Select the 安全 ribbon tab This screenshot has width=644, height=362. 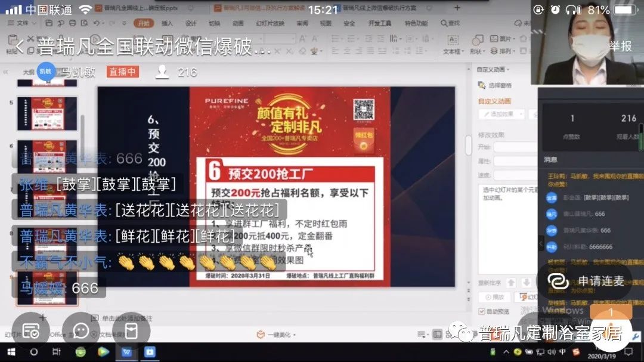pyautogui.click(x=349, y=23)
